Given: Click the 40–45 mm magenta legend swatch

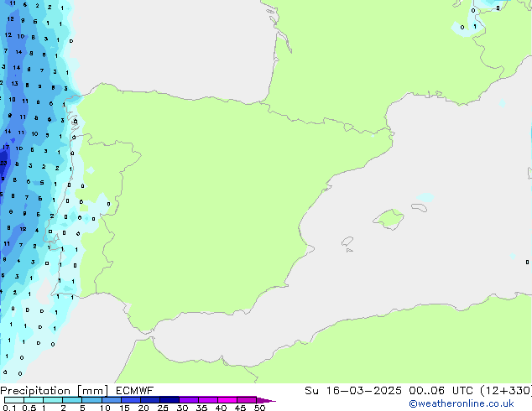Looking at the screenshot, I should [227, 400].
